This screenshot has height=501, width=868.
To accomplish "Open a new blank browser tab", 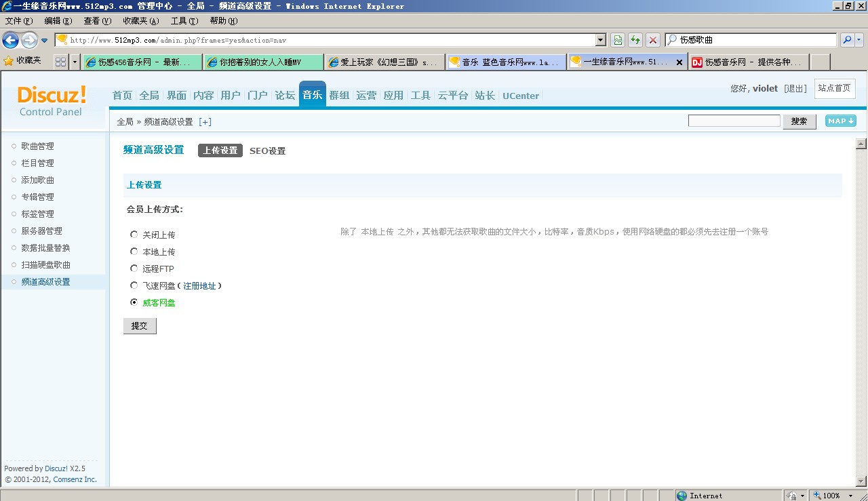I will pos(821,62).
